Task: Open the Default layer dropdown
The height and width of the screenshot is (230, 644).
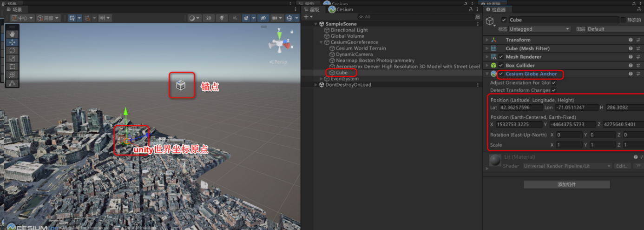Action: pos(615,29)
